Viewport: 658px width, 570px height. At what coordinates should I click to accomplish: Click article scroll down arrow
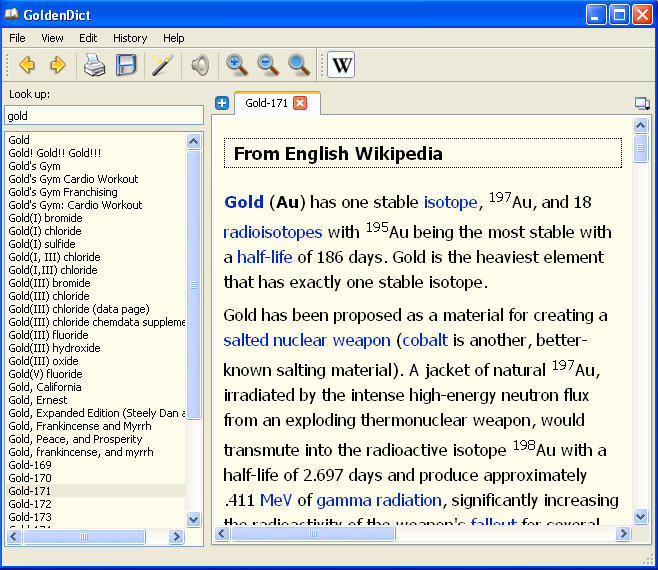click(640, 516)
